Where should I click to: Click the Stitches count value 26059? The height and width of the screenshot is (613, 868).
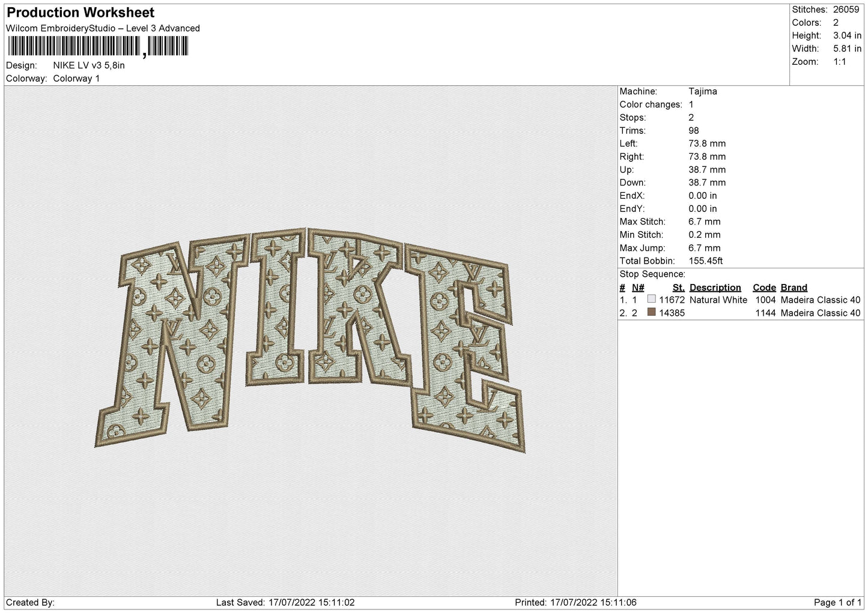tap(846, 10)
